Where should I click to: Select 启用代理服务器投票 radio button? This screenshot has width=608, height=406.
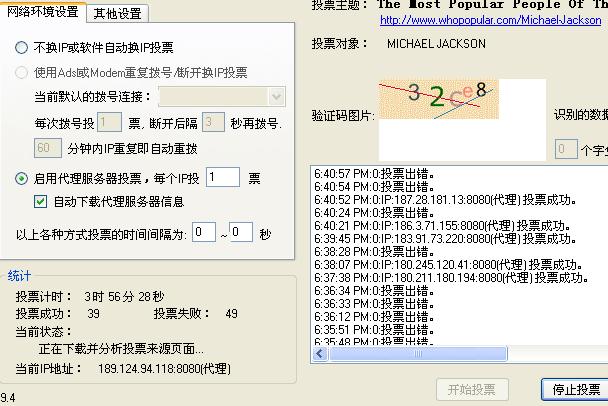22,178
